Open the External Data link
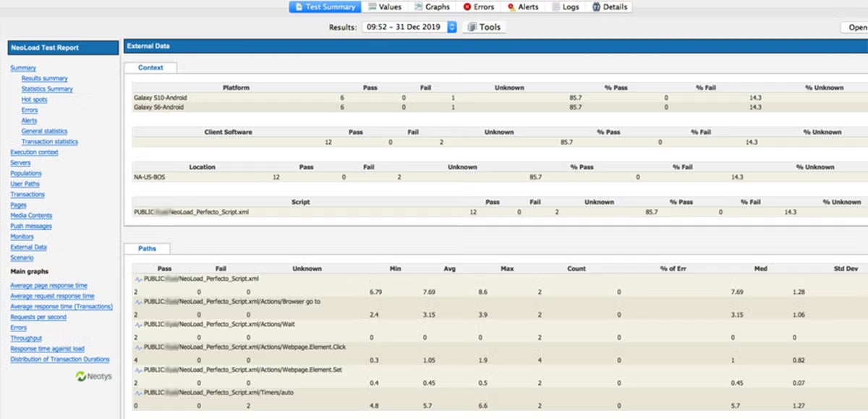Screen dimensions: 868x419 28,247
